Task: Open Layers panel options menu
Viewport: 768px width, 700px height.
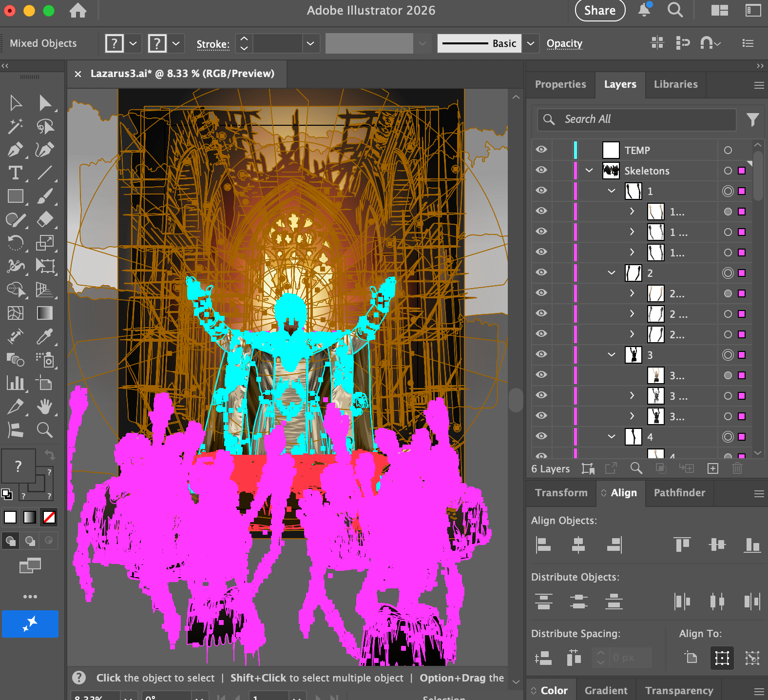Action: 759,85
